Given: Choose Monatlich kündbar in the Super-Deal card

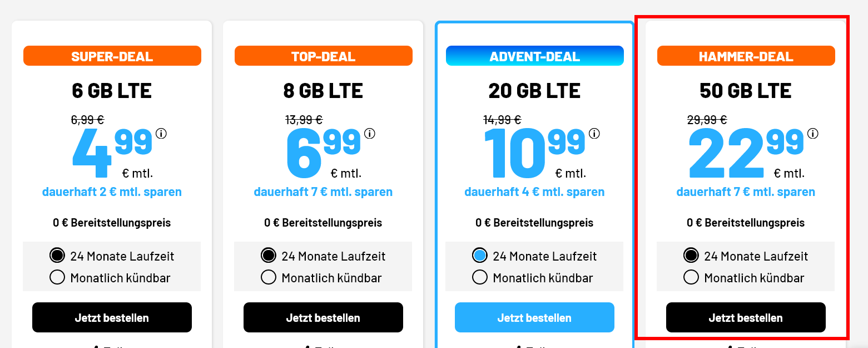Looking at the screenshot, I should point(57,277).
